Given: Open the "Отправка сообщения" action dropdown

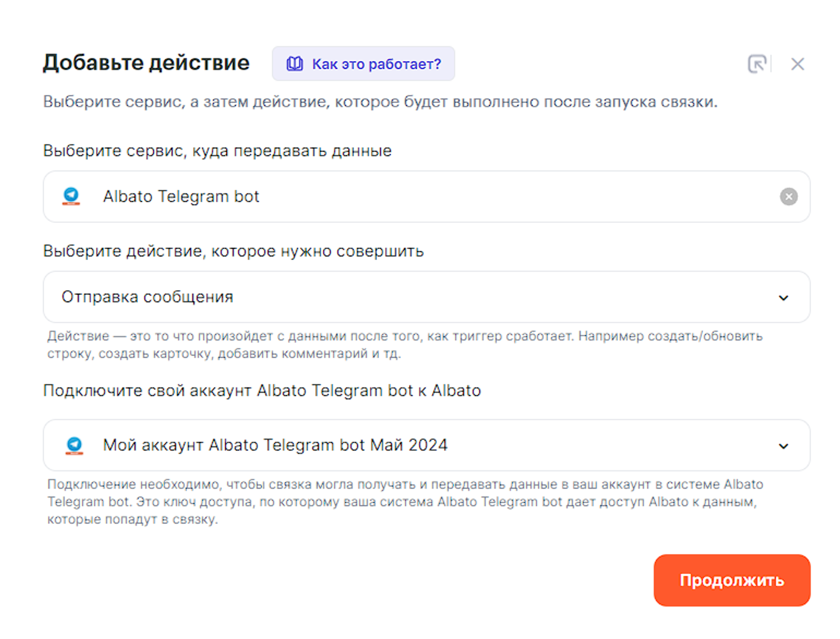Looking at the screenshot, I should 382,297.
